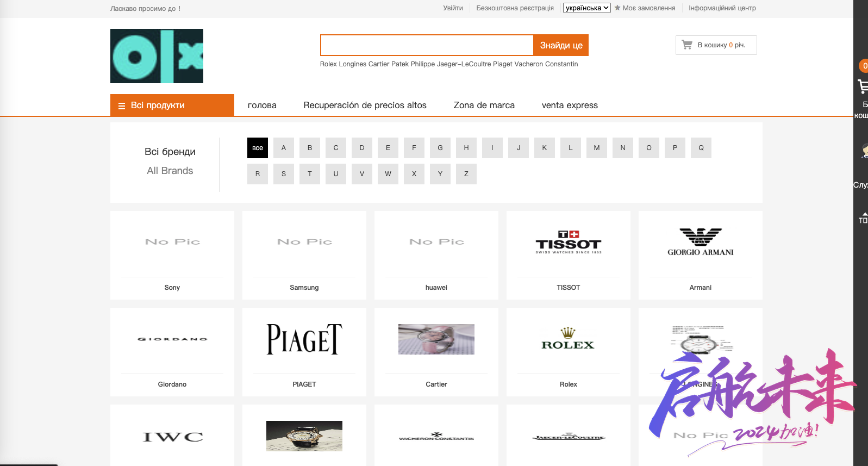Open the venta express tab
868x466 pixels.
point(570,105)
